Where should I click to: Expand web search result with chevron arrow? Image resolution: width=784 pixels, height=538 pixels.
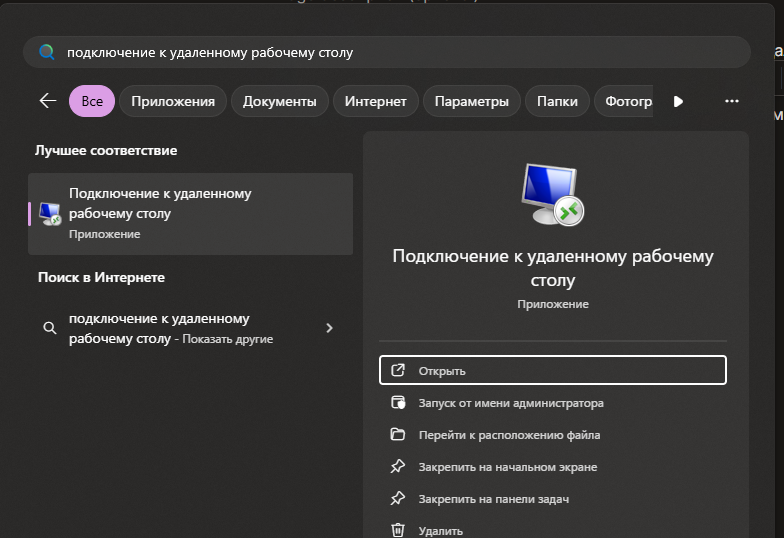[329, 328]
